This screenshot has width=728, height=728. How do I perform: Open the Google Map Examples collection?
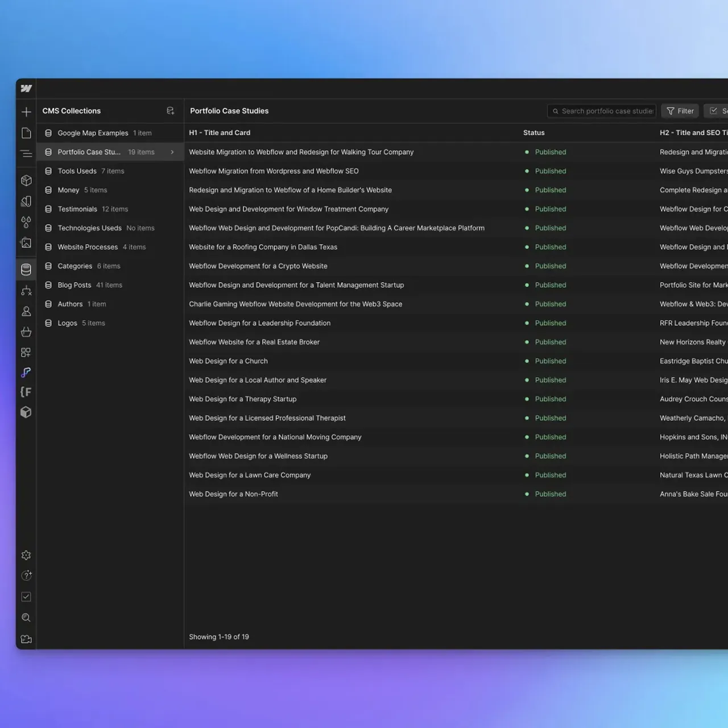(x=110, y=133)
